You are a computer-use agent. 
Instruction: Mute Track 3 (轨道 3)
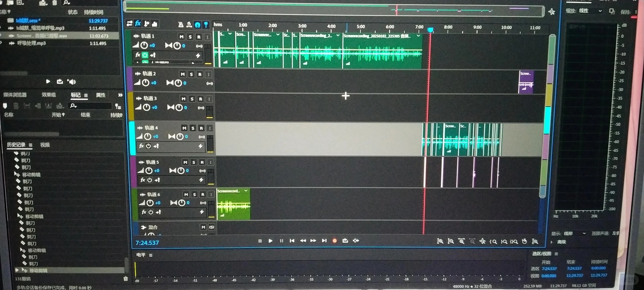coord(183,99)
